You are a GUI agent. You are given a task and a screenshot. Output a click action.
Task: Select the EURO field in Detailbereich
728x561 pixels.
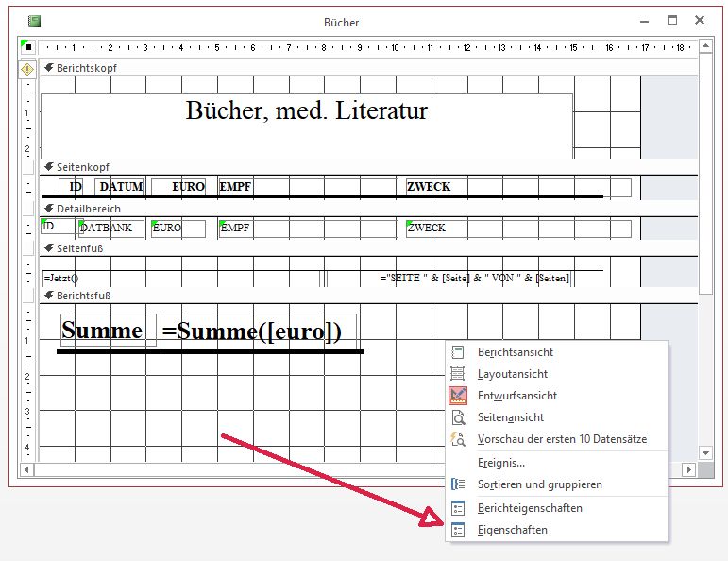pos(178,228)
